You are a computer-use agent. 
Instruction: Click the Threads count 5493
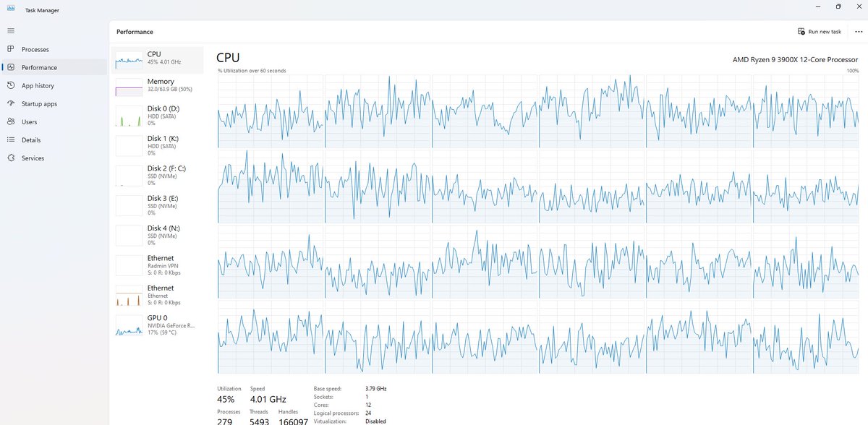[x=260, y=421]
